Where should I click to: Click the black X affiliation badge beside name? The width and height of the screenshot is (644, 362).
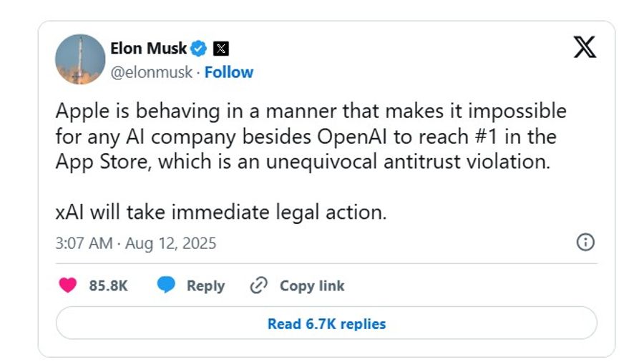221,49
